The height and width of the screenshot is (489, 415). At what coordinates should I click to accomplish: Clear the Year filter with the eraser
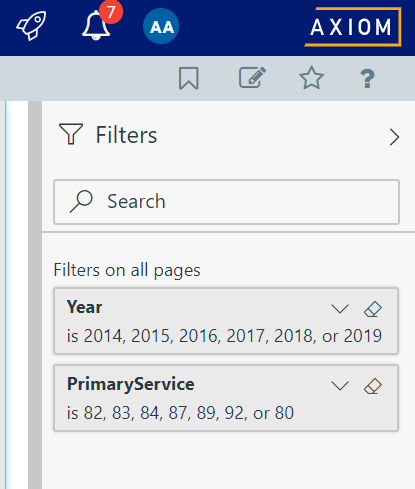[x=373, y=309]
